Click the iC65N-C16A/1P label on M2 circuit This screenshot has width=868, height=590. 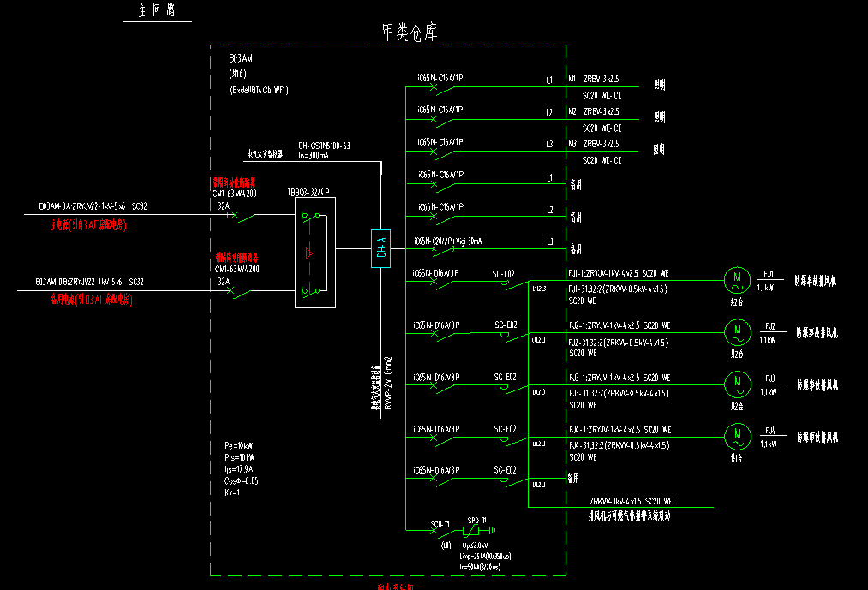click(x=440, y=110)
